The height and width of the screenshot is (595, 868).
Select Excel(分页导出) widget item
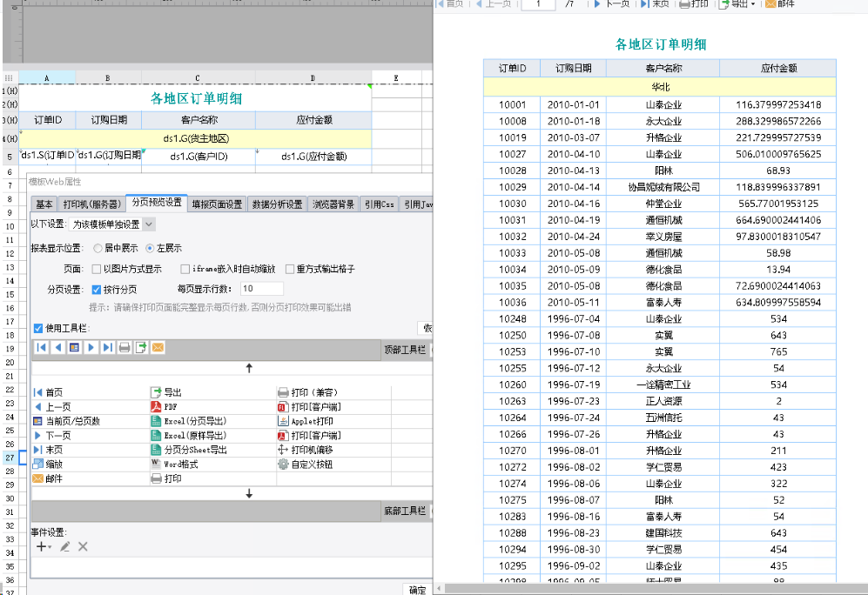189,421
